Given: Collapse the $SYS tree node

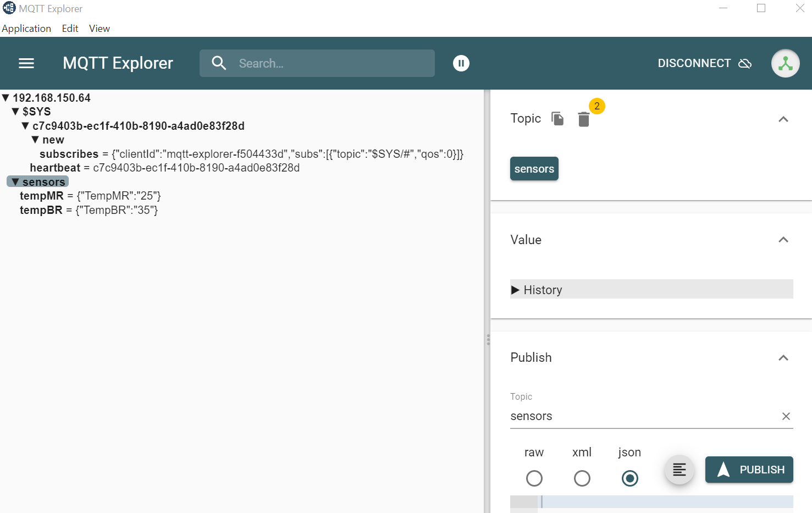Looking at the screenshot, I should pyautogui.click(x=16, y=112).
